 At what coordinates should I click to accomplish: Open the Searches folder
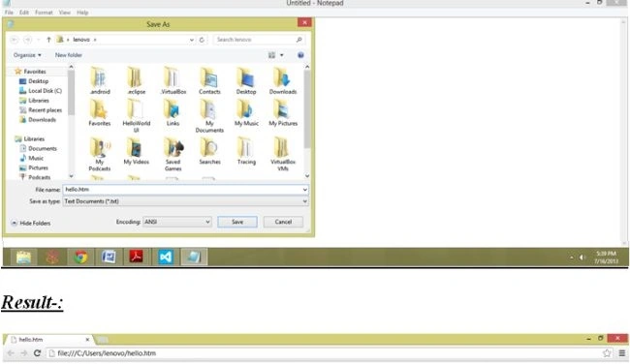pyautogui.click(x=209, y=151)
